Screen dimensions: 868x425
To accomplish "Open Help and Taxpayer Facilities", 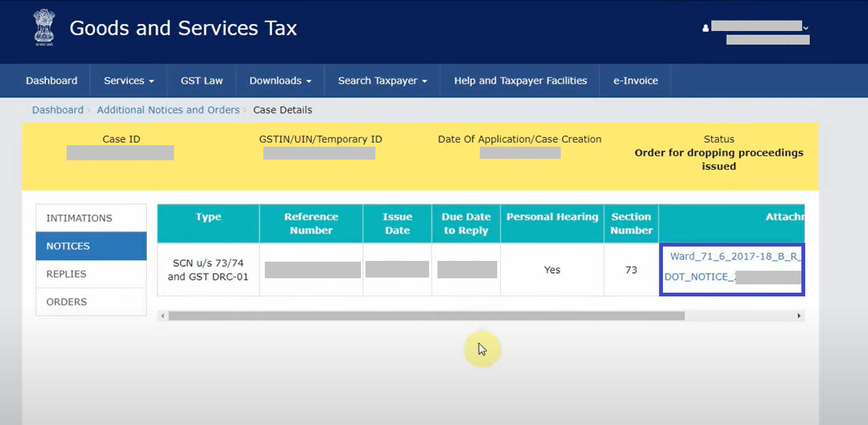I will pos(520,81).
